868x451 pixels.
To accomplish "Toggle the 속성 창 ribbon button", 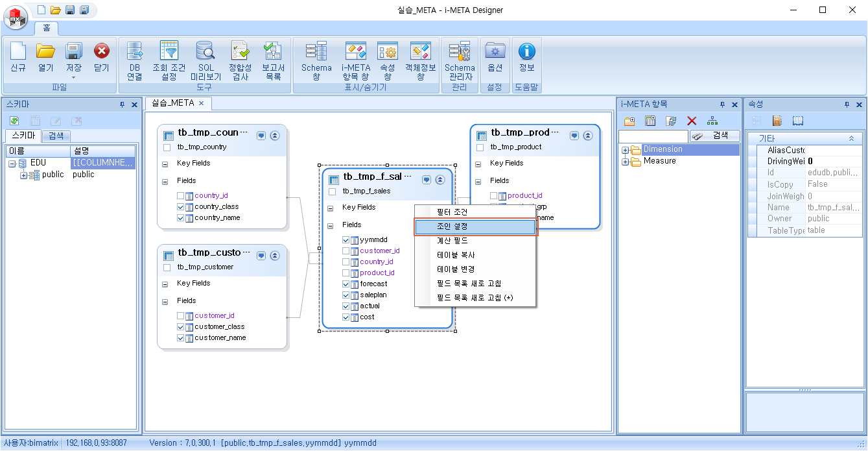I will pyautogui.click(x=388, y=61).
